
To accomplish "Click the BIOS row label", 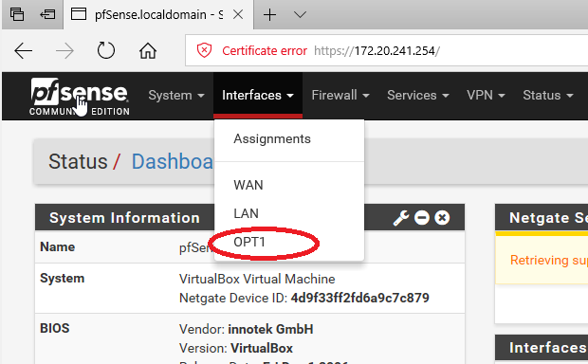I will [55, 328].
